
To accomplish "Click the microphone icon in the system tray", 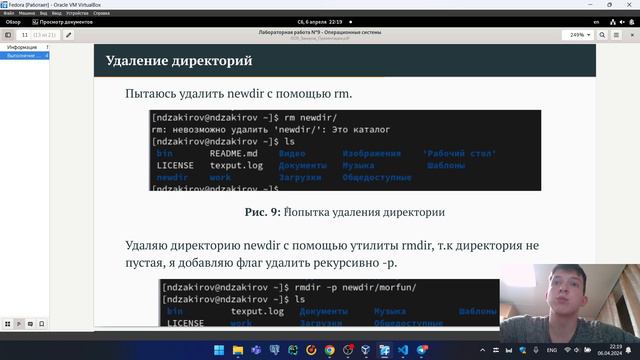I will tap(536, 350).
